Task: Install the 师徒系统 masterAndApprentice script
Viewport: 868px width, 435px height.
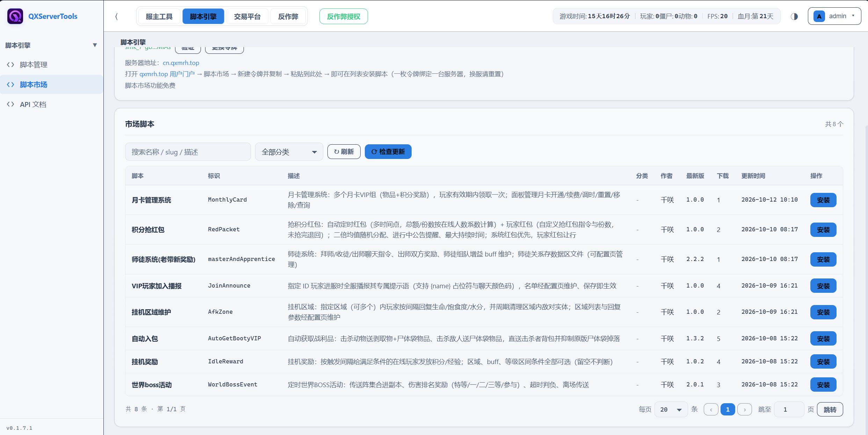Action: [x=823, y=259]
